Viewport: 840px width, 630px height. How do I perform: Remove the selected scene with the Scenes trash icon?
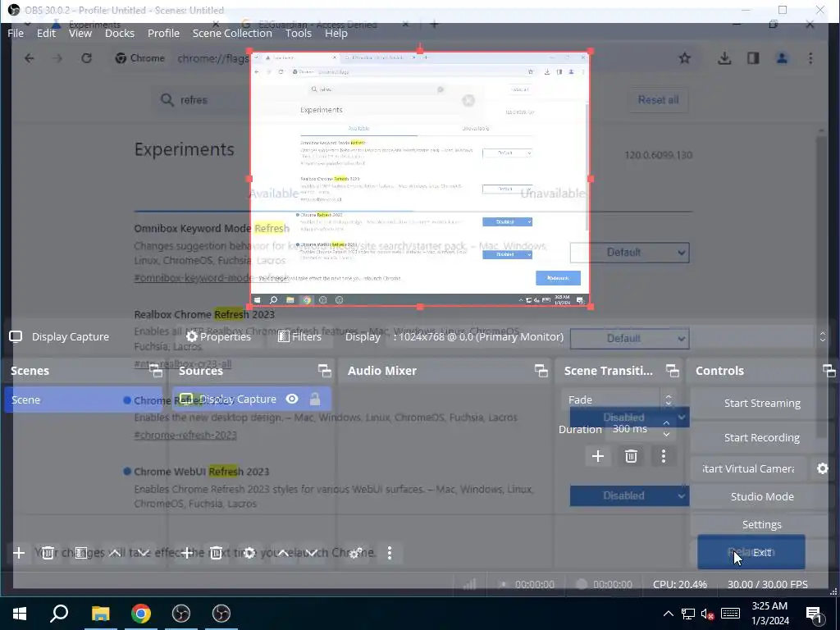(48, 553)
